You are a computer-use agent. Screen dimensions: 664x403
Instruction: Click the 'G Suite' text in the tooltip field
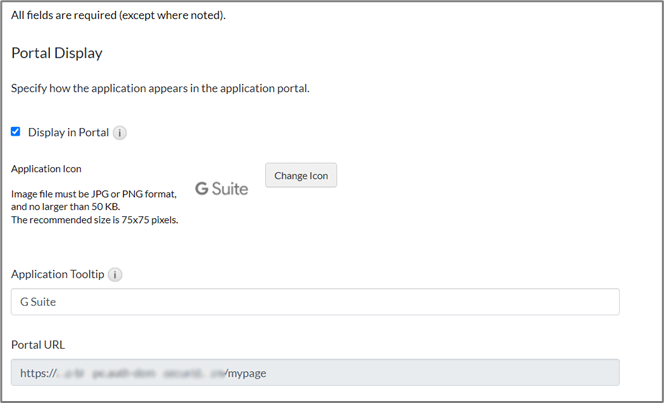pos(40,302)
